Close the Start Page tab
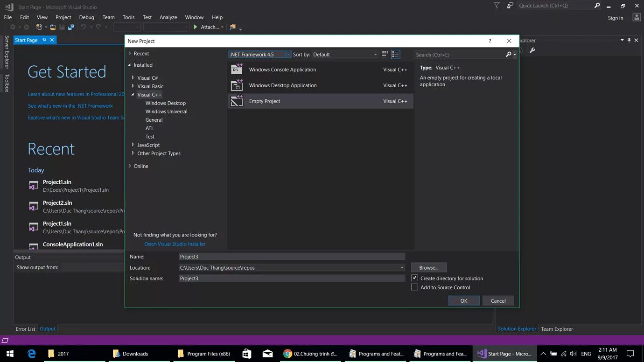The width and height of the screenshot is (644, 362). coord(52,40)
